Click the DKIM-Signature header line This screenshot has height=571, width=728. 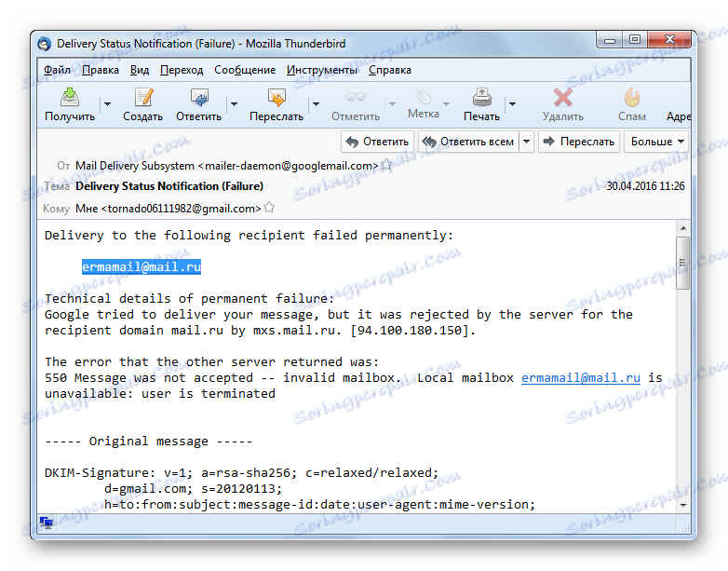pos(241,473)
